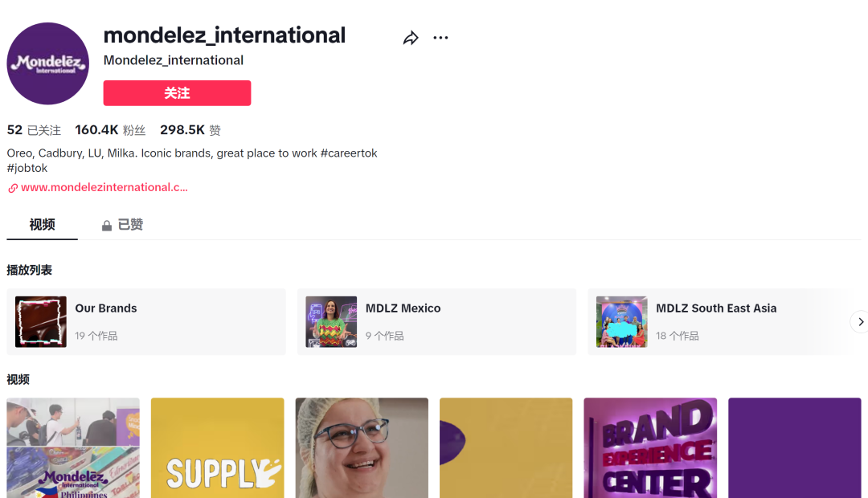This screenshot has height=498, width=868.
Task: View the 160.4K 粉丝 followers list
Action: click(110, 130)
